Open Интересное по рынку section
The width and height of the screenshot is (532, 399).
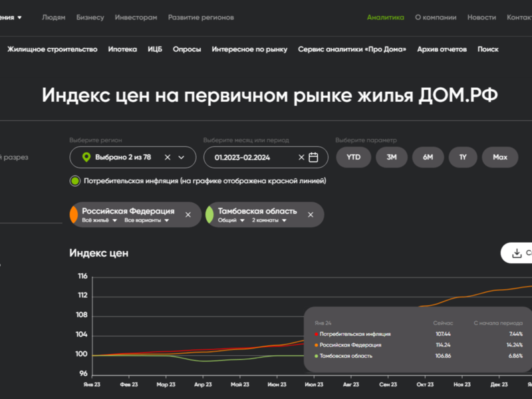tap(249, 49)
